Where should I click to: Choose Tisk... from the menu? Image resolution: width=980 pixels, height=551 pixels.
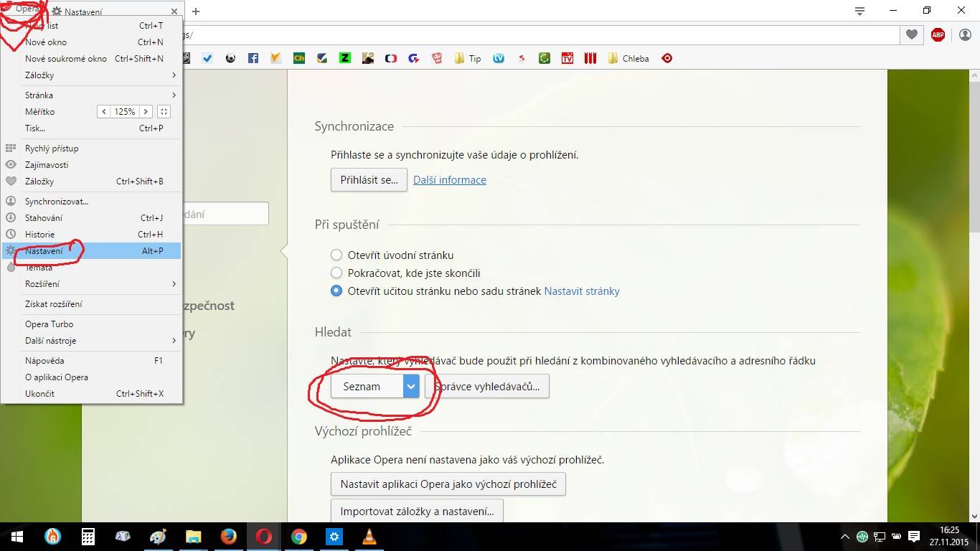[91, 128]
